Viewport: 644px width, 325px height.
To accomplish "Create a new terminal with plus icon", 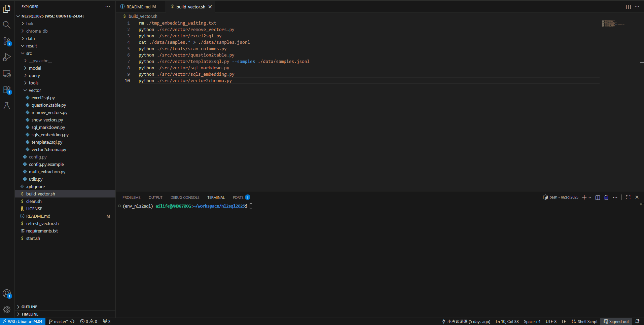I will (584, 197).
